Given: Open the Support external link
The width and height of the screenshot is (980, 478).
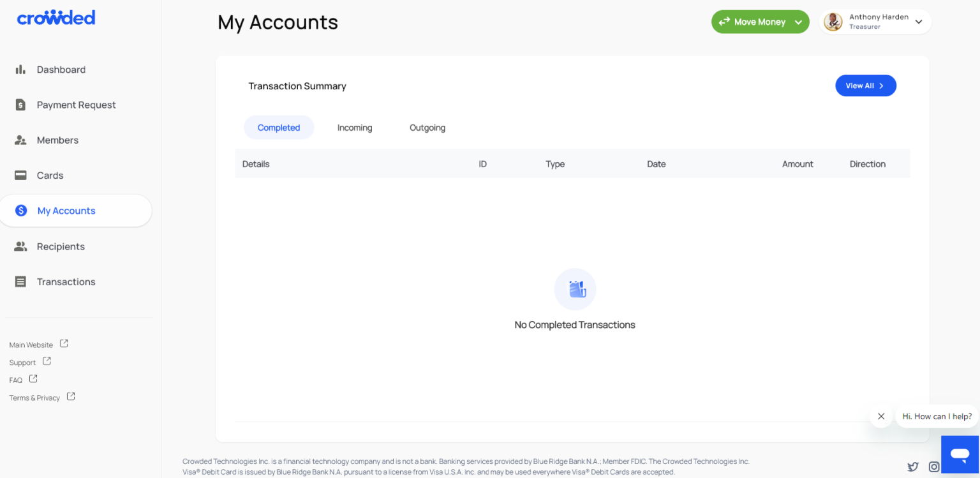Looking at the screenshot, I should click(x=24, y=362).
